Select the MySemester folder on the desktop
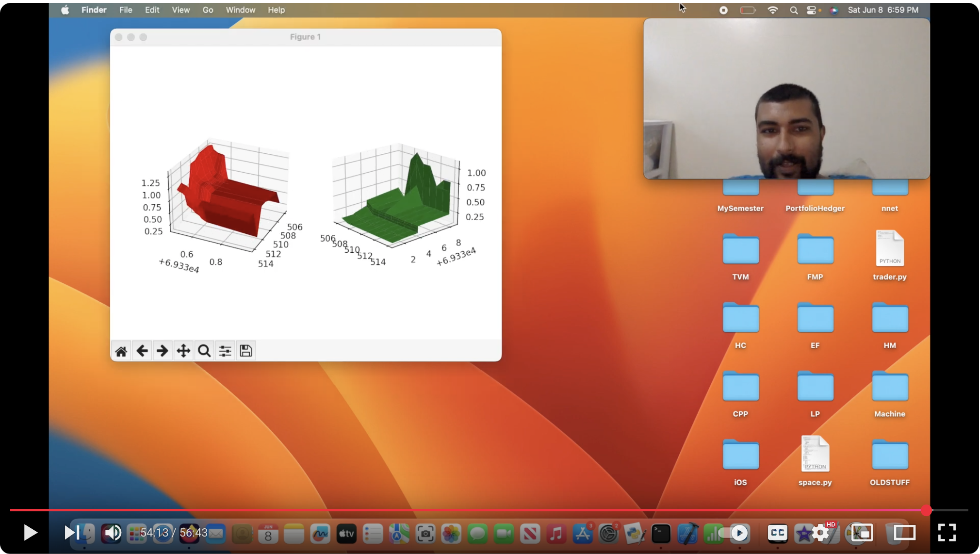980x554 pixels. pos(740,196)
